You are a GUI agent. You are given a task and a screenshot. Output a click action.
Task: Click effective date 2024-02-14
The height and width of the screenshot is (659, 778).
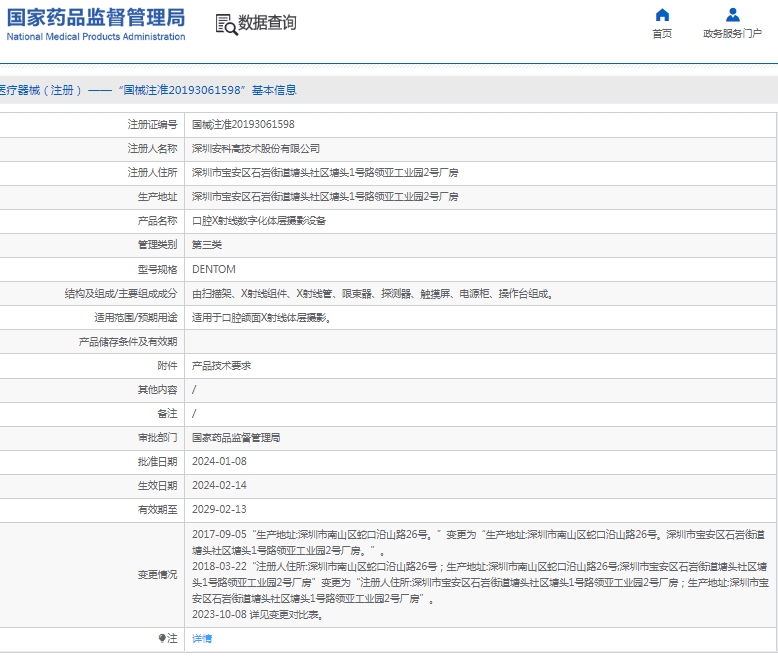pyautogui.click(x=219, y=485)
